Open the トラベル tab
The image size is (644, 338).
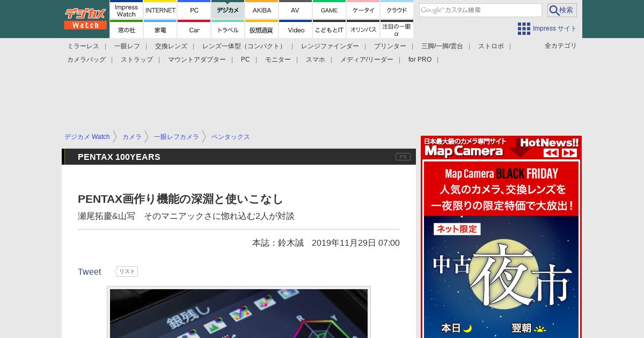click(x=228, y=30)
